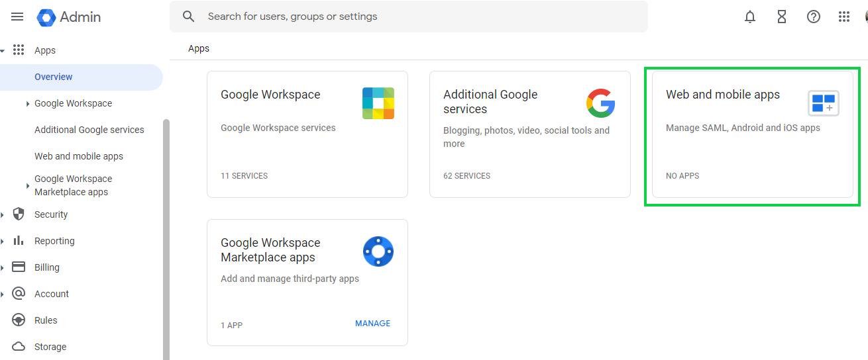Expand the Google Workspace Marketplace apps sidebar item

tap(28, 185)
